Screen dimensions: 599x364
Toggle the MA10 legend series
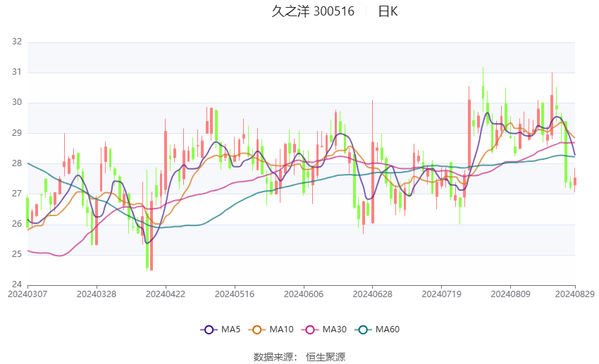271,330
